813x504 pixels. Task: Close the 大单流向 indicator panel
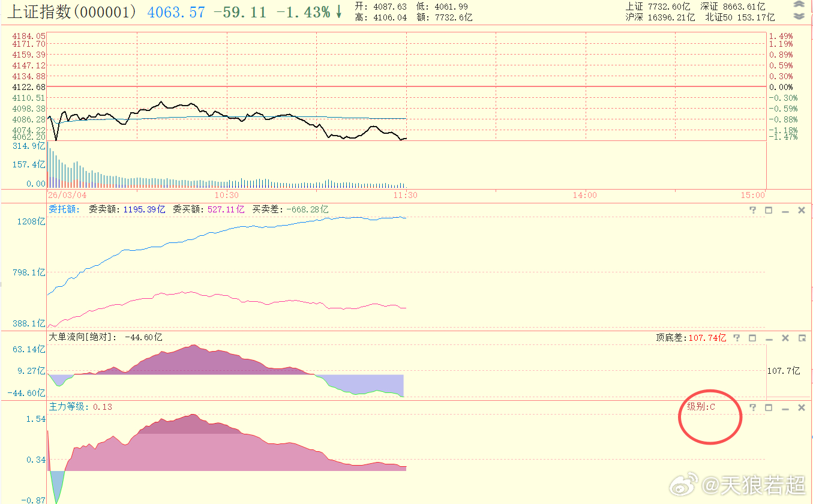tap(785, 338)
